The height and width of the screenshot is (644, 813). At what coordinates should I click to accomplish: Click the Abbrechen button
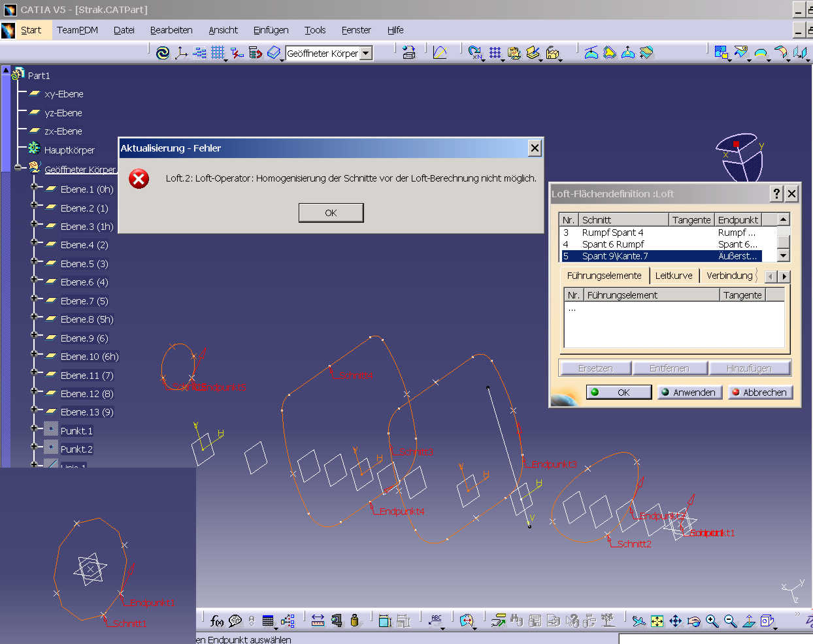click(760, 392)
